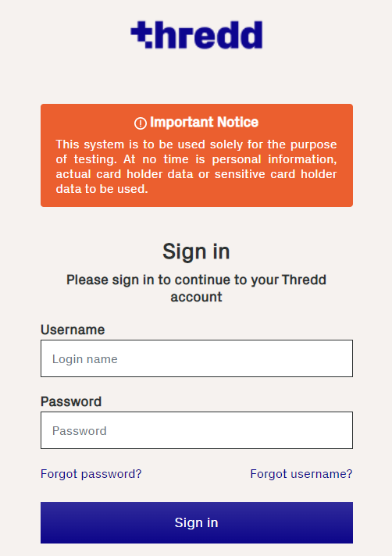Open the Forgot username? link

(301, 474)
